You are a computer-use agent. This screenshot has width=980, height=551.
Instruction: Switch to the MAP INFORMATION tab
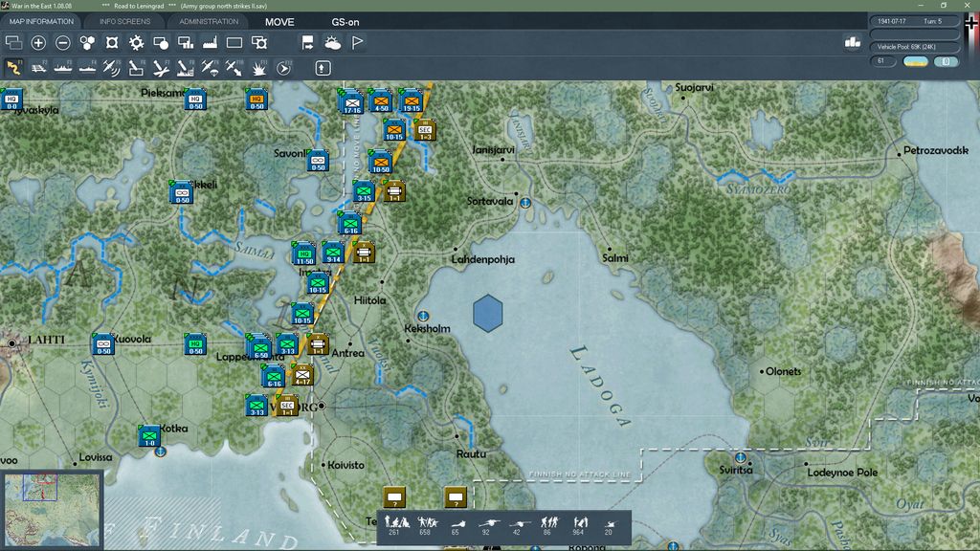41,21
